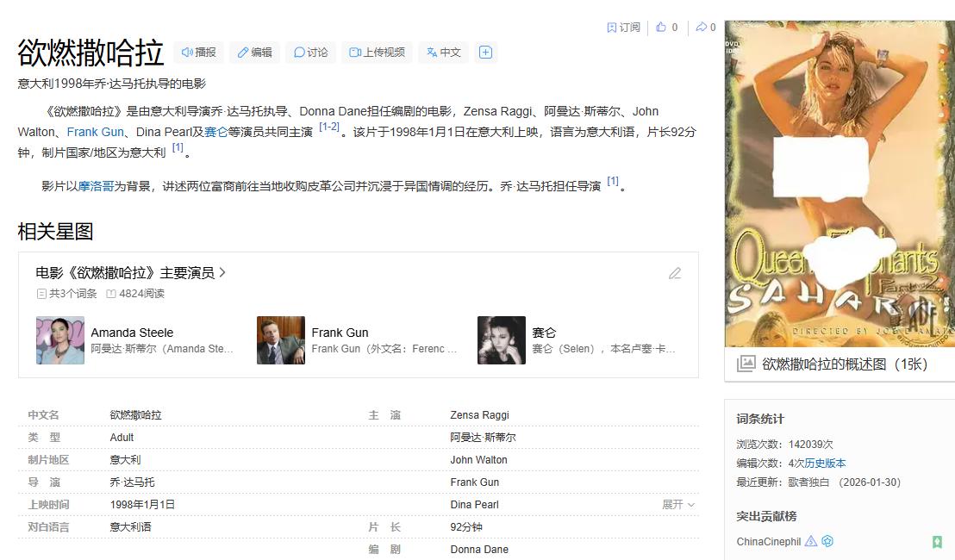Open the 历史版本 history link
Image resolution: width=955 pixels, height=560 pixels.
(x=825, y=464)
